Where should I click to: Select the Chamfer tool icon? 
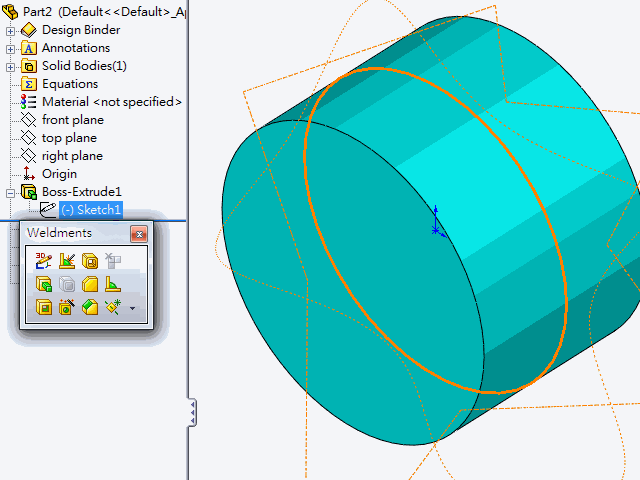(x=90, y=307)
